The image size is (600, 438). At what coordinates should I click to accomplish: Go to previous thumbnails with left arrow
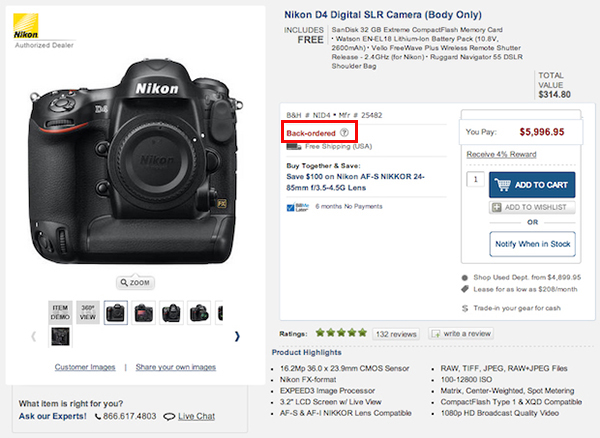[34, 336]
